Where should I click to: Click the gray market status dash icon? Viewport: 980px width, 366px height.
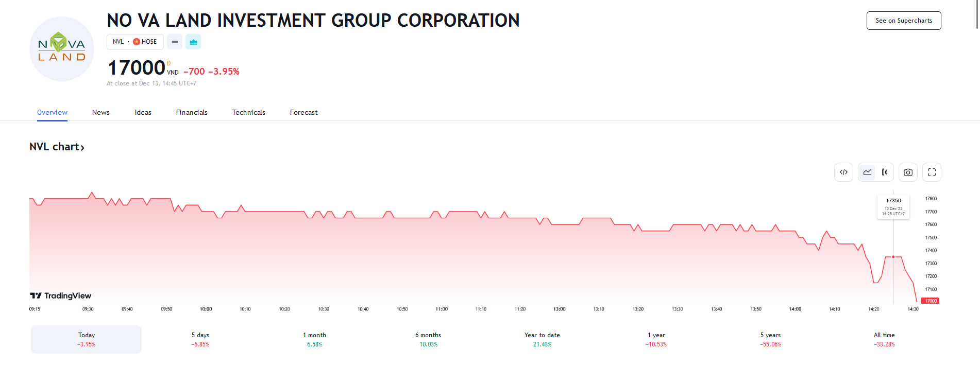[x=175, y=42]
